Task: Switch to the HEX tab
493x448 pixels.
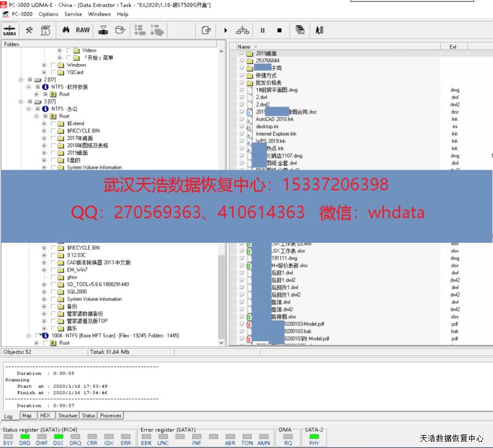Action: pos(45,416)
